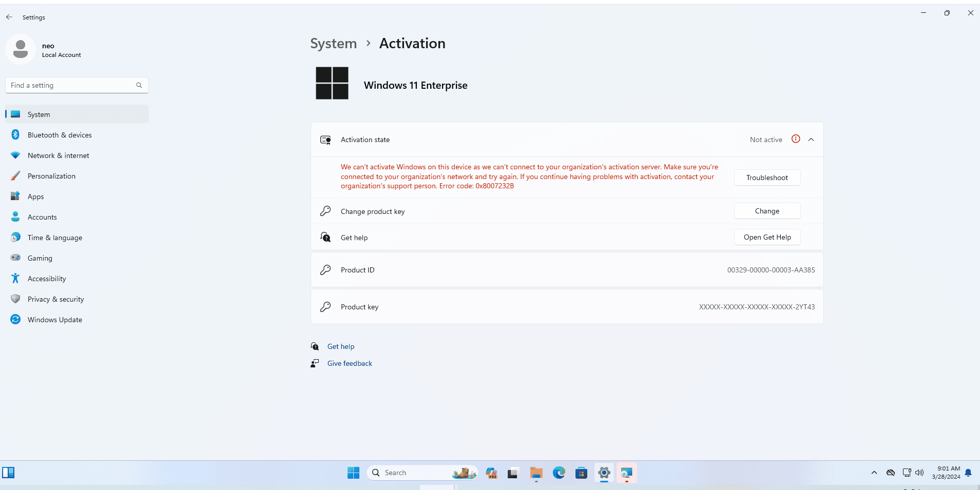Show hidden icons in system tray

coord(874,473)
